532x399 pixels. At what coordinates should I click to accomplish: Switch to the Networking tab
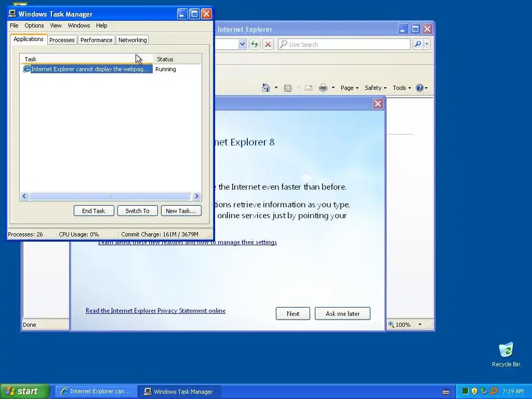(132, 40)
